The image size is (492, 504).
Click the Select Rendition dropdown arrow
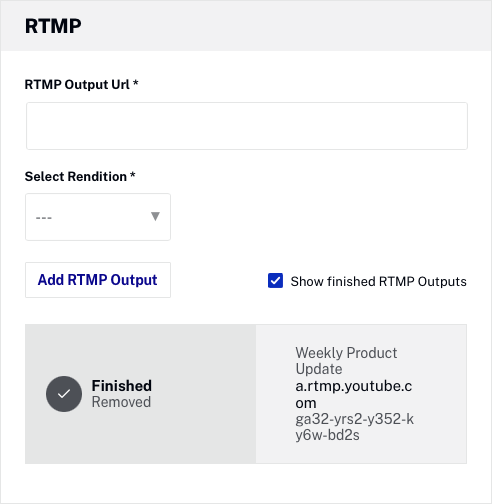[155, 216]
